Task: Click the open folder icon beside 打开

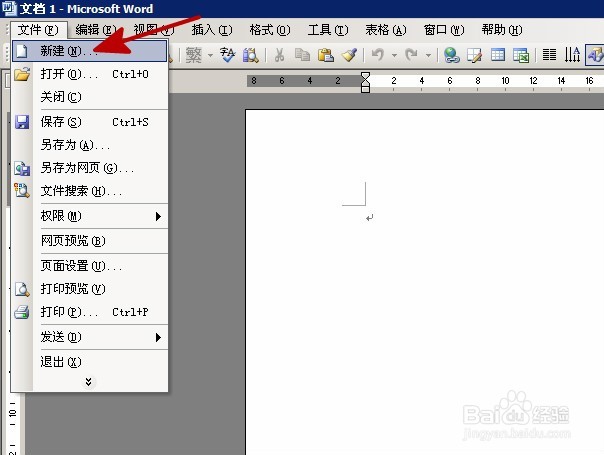Action: 22,74
